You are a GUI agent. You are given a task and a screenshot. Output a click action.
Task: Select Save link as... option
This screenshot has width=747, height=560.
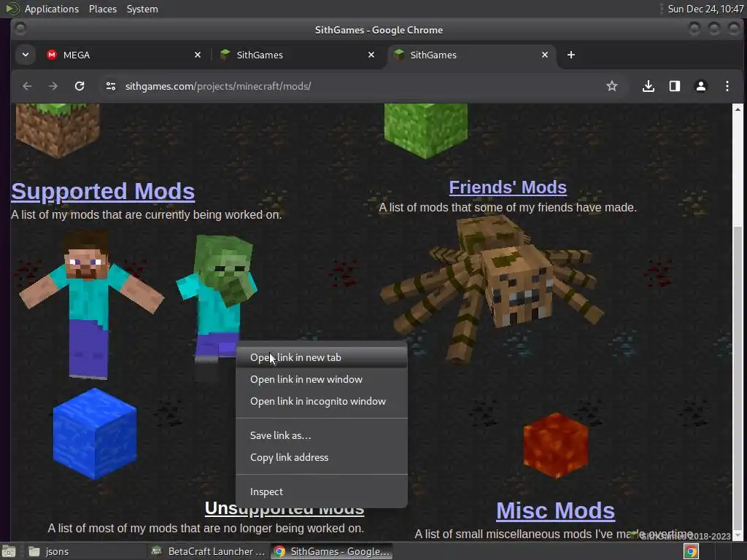(x=322, y=435)
